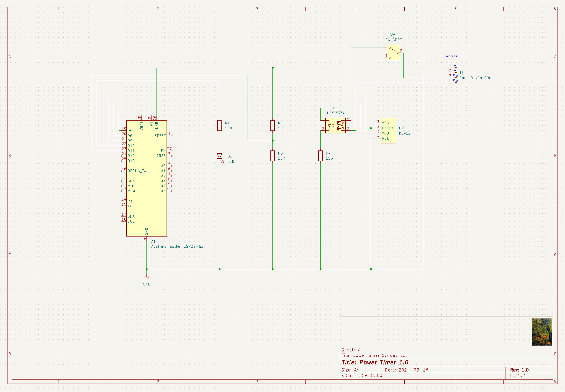Select the Adafruit Feather ESP32-S2 symbol body
Viewport: 565px width, 392px height.
point(146,178)
